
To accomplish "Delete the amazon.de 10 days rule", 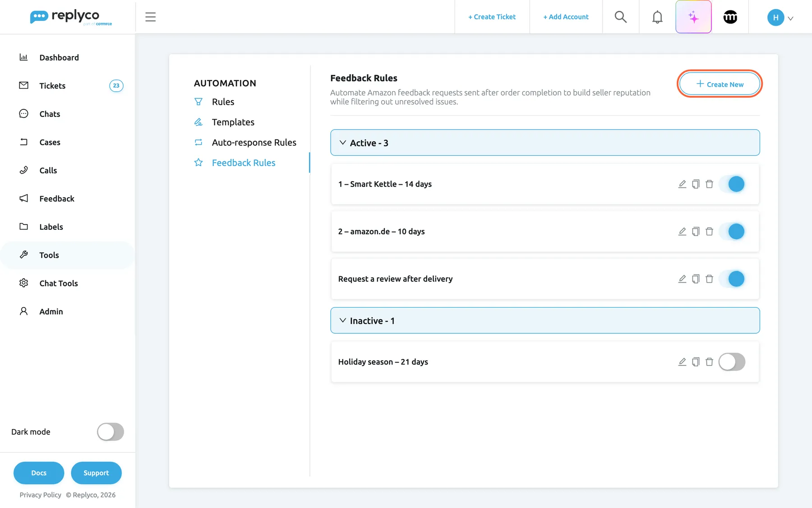I will [x=709, y=232].
